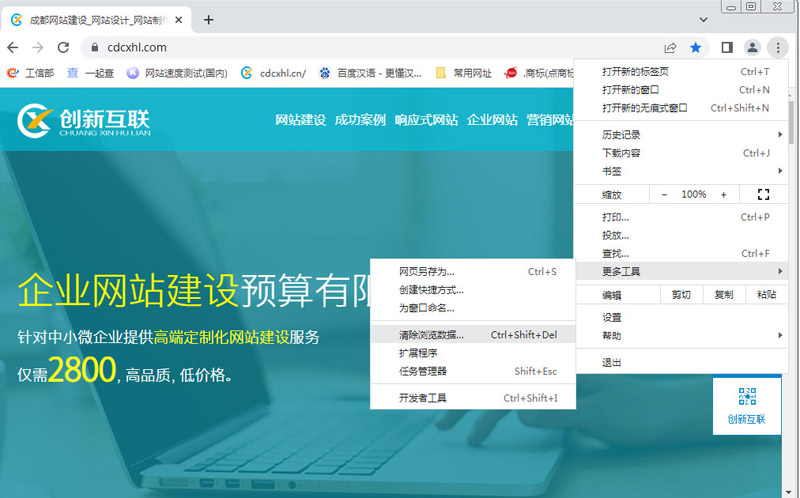Click the 创新互联 QR code icon
This screenshot has width=800, height=498.
click(746, 397)
